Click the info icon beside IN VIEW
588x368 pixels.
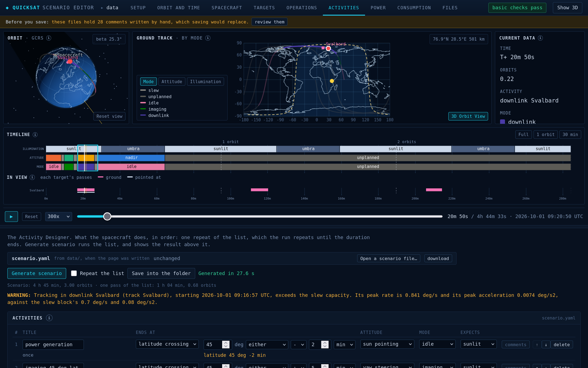pyautogui.click(x=32, y=177)
